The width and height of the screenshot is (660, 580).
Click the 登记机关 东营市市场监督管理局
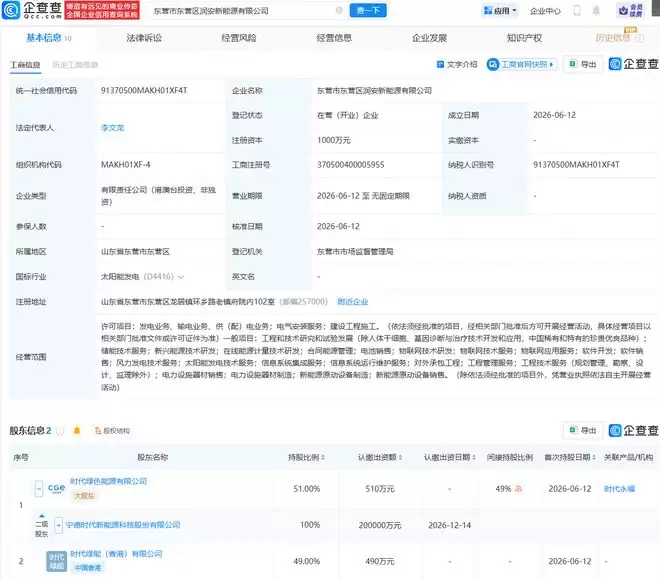click(x=355, y=252)
